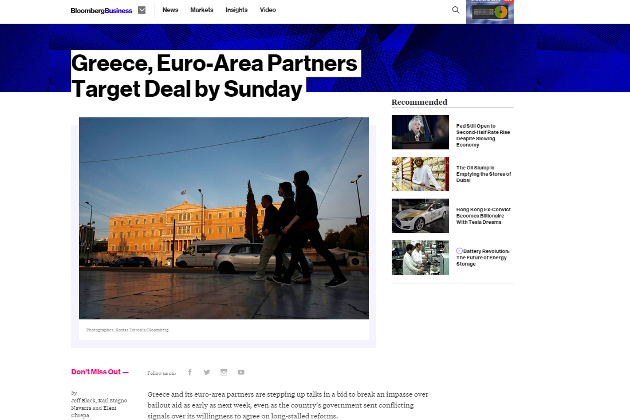Go to Bloomberg Business homepage logo
The image size is (630, 420).
click(x=101, y=10)
